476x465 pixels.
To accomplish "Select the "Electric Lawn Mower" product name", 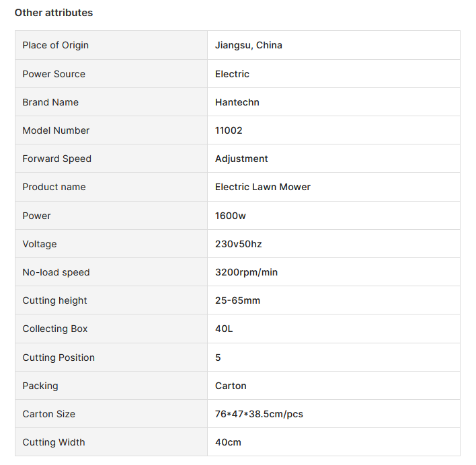I will pyautogui.click(x=263, y=187).
